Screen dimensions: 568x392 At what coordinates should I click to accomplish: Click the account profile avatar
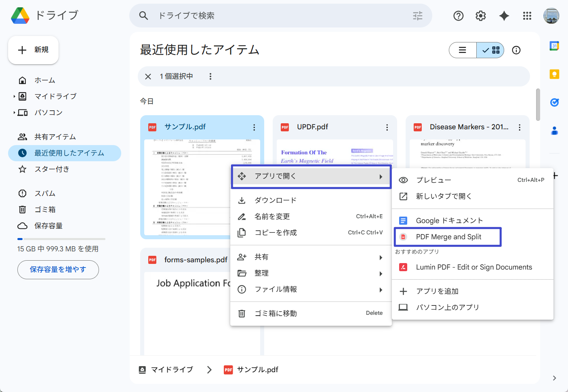tap(551, 16)
